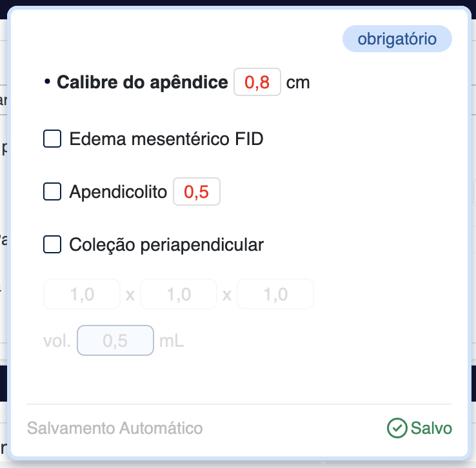Click the obrigatório badge
This screenshot has height=468, width=476.
pos(397,39)
